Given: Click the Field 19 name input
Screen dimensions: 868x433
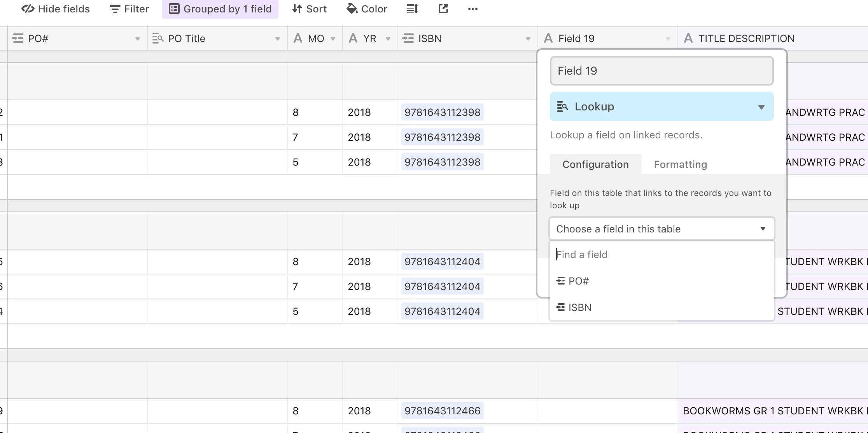Looking at the screenshot, I should pyautogui.click(x=661, y=71).
